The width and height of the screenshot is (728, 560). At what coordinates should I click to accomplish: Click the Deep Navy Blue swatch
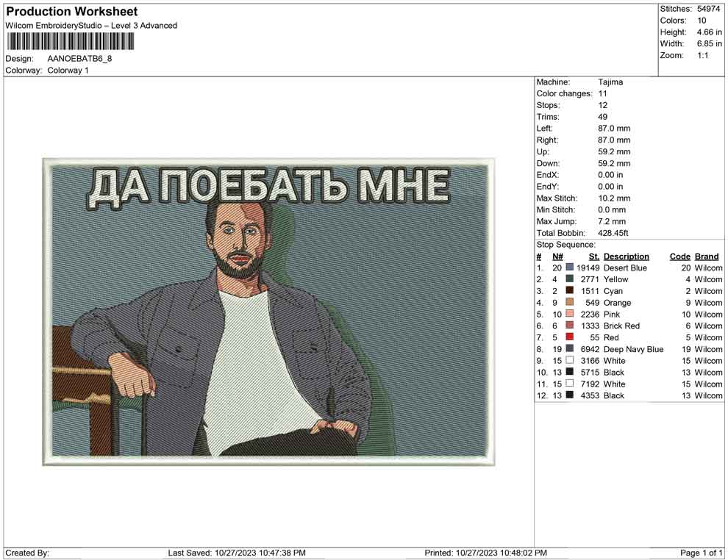click(x=570, y=349)
